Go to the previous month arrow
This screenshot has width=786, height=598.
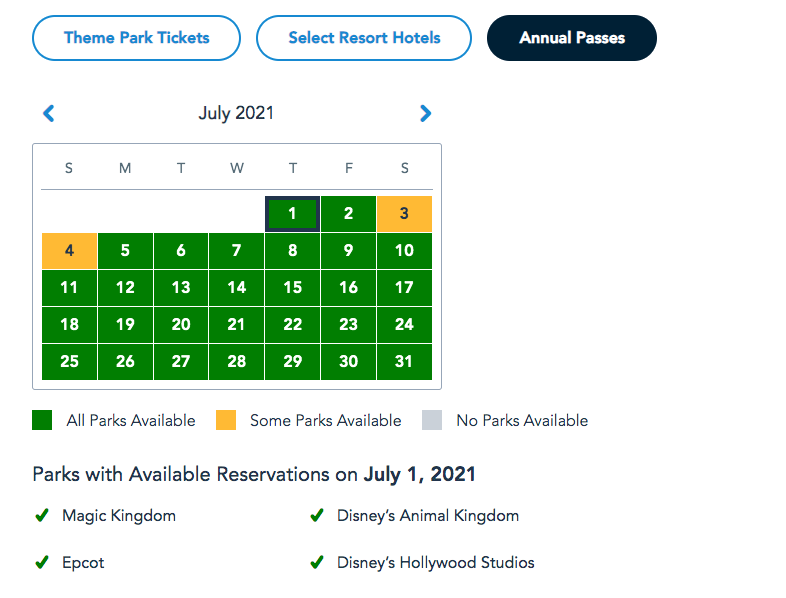(x=49, y=114)
